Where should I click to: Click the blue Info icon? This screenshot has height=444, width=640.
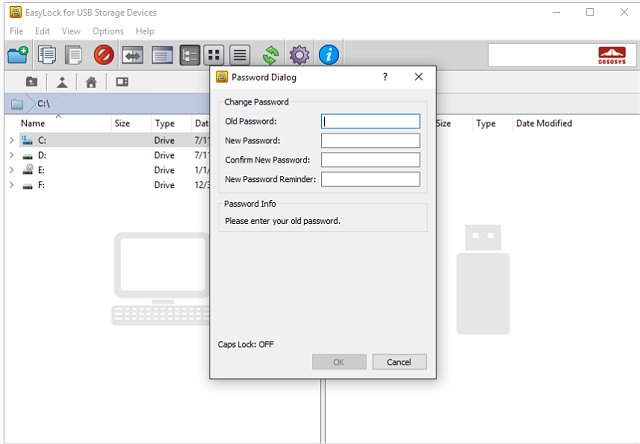point(329,55)
